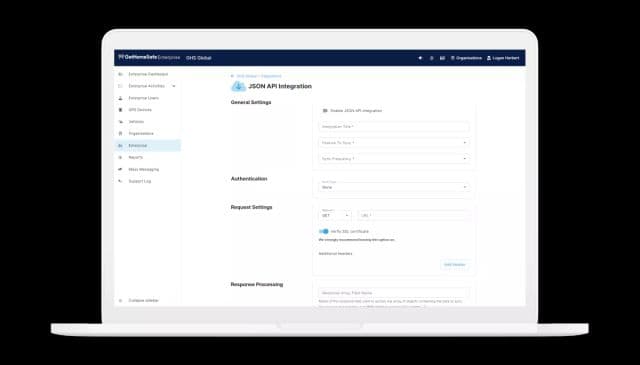Click the Add Header button

(455, 265)
